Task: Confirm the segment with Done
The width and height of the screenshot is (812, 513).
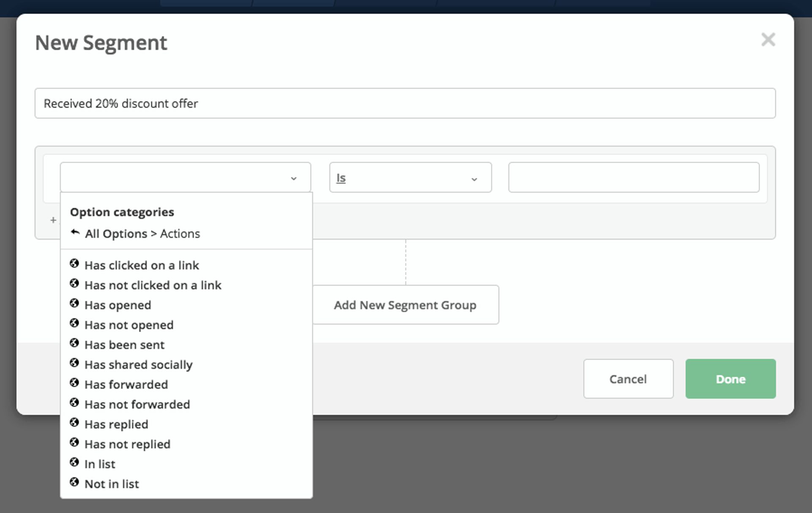Action: (x=730, y=379)
